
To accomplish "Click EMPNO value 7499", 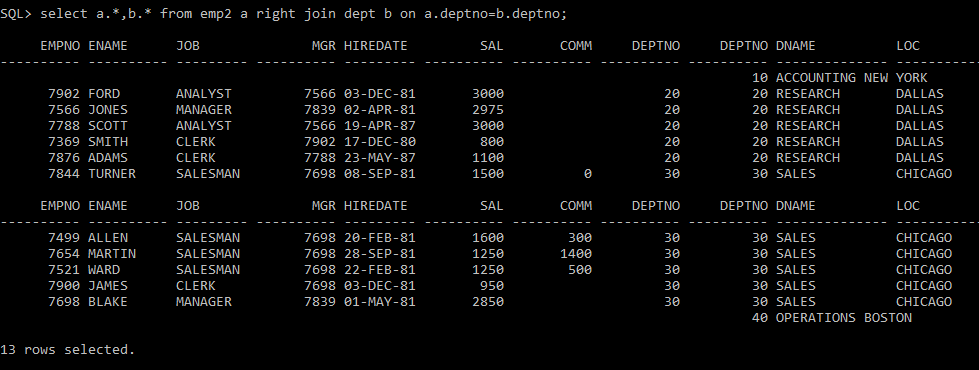I will [64, 238].
